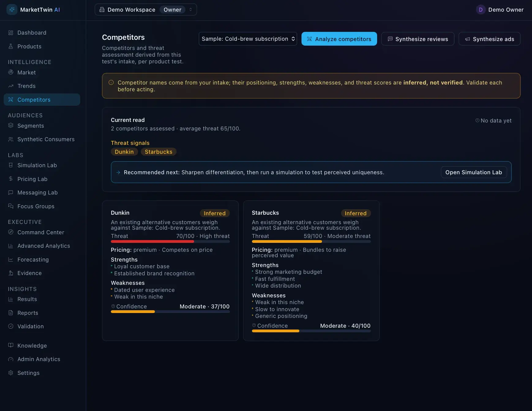Click the MarketTwin AI logo icon

click(x=12, y=9)
